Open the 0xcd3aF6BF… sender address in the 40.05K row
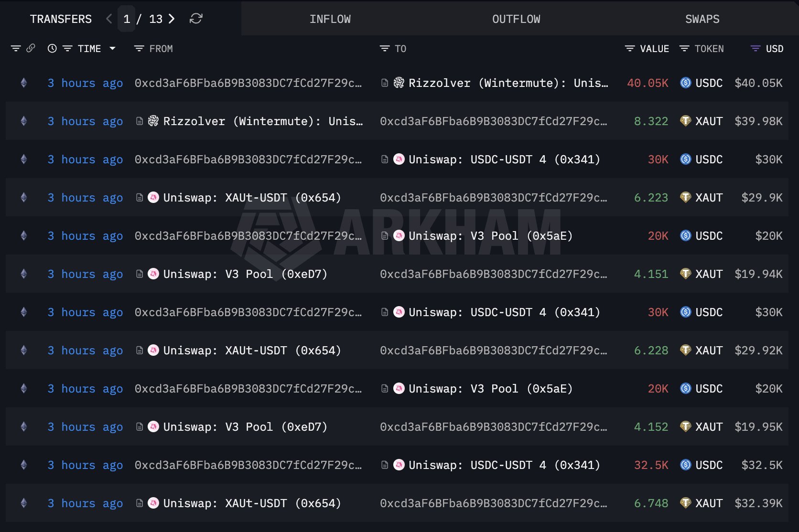Image resolution: width=799 pixels, height=532 pixels. coord(248,83)
